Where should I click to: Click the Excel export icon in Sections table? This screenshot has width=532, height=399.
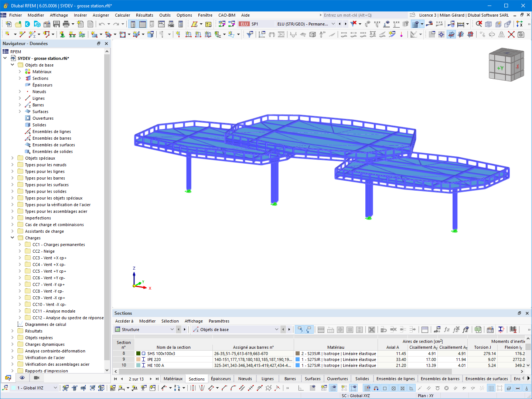(x=478, y=330)
